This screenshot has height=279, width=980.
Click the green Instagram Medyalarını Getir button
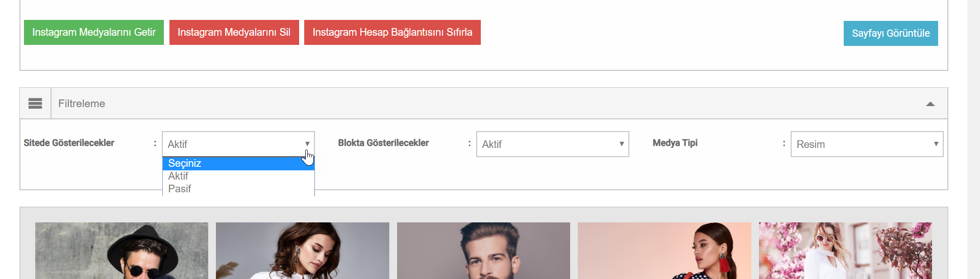click(x=94, y=32)
